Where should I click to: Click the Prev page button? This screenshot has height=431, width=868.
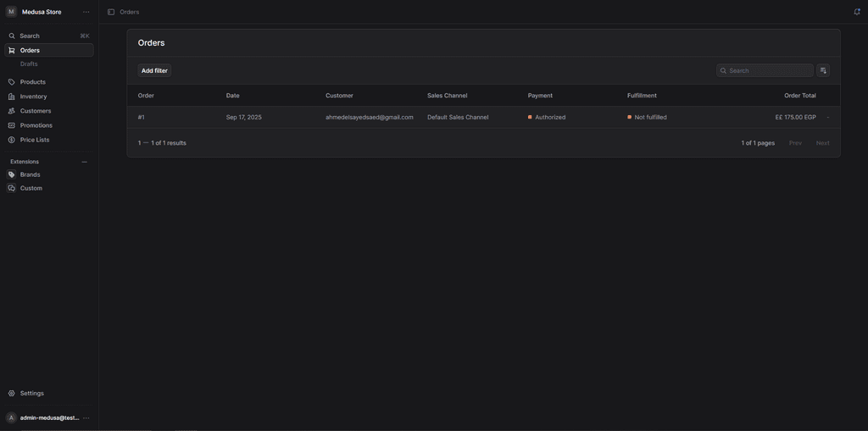pyautogui.click(x=795, y=143)
